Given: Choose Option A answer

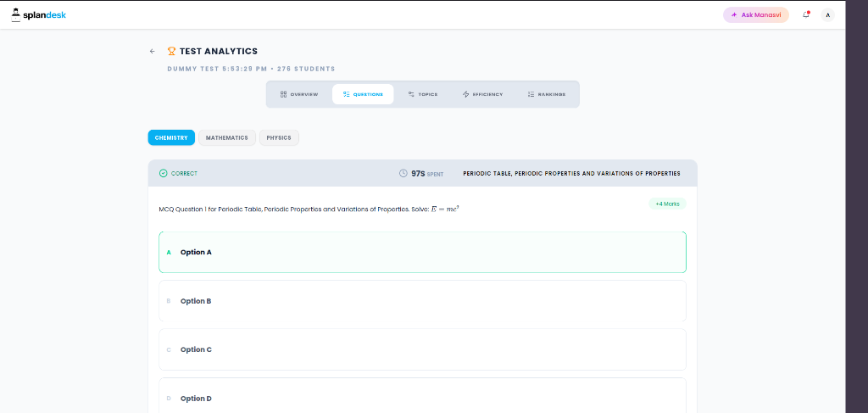Looking at the screenshot, I should point(422,252).
